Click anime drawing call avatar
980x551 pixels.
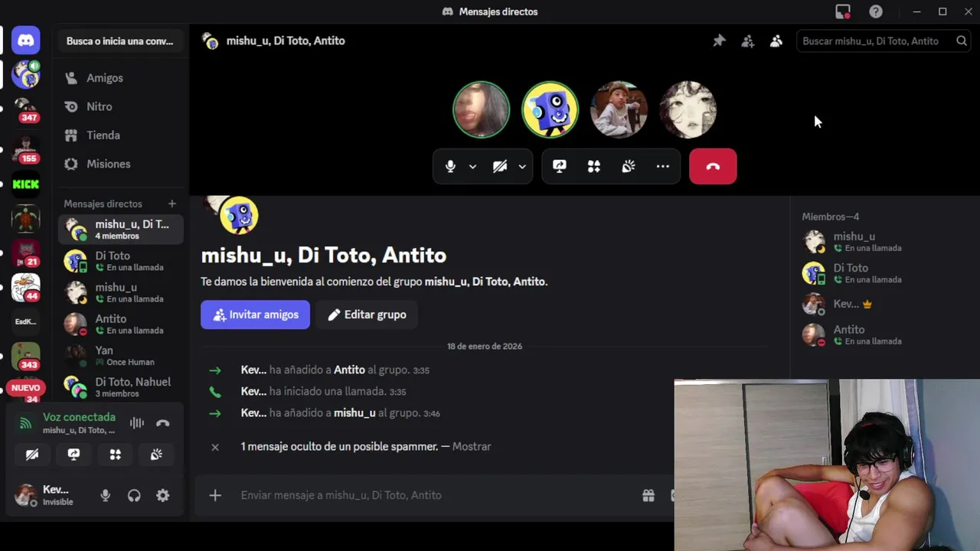point(688,110)
